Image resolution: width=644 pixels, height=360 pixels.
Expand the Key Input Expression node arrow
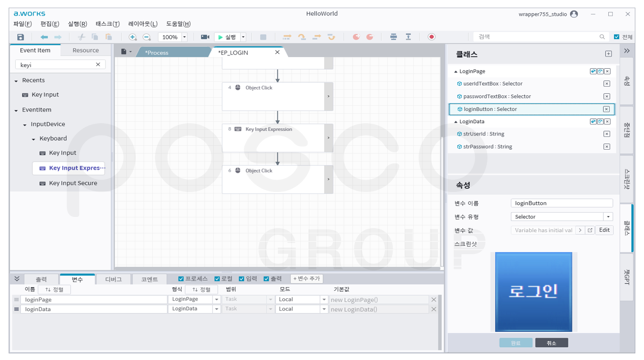point(328,138)
